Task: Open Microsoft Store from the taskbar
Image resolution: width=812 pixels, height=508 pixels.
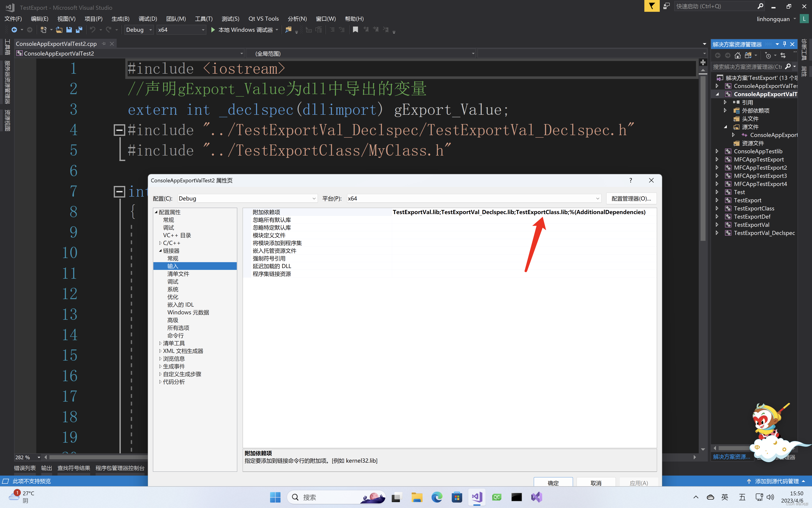Action: pyautogui.click(x=457, y=497)
